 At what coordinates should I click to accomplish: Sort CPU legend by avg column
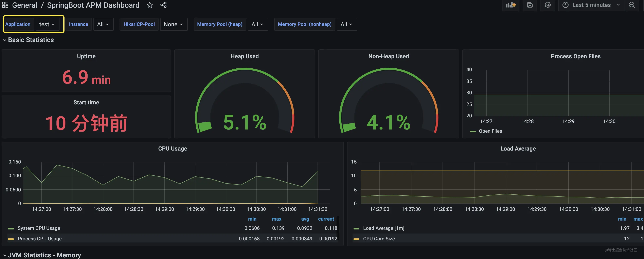click(305, 219)
